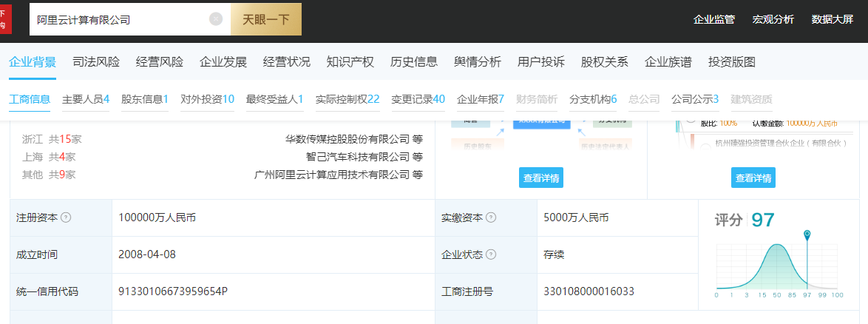Switch to 历史信息 tab
This screenshot has width=868, height=324.
[x=414, y=62]
